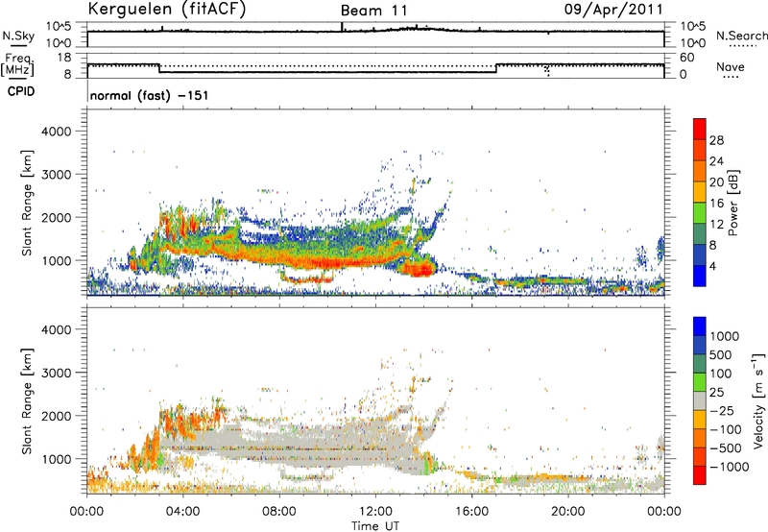
Task: Select the "Freq. [MHz]" axis label
Action: point(17,65)
